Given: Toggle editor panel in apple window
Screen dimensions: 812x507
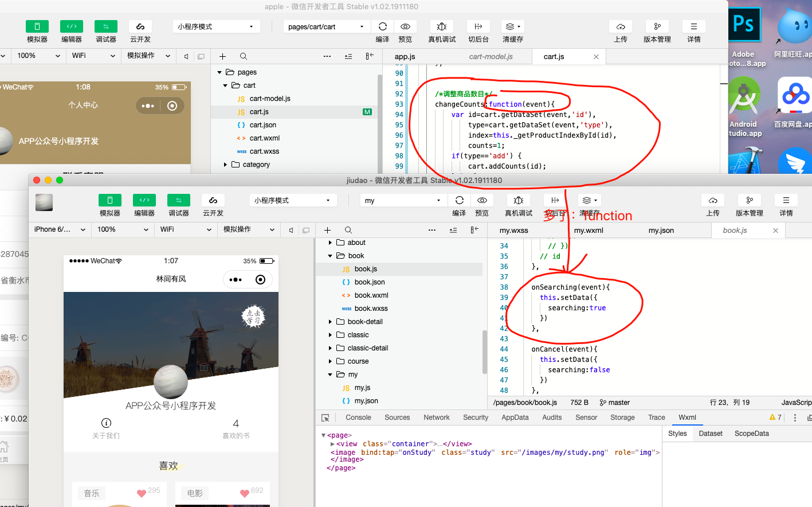Looking at the screenshot, I should pyautogui.click(x=72, y=26).
